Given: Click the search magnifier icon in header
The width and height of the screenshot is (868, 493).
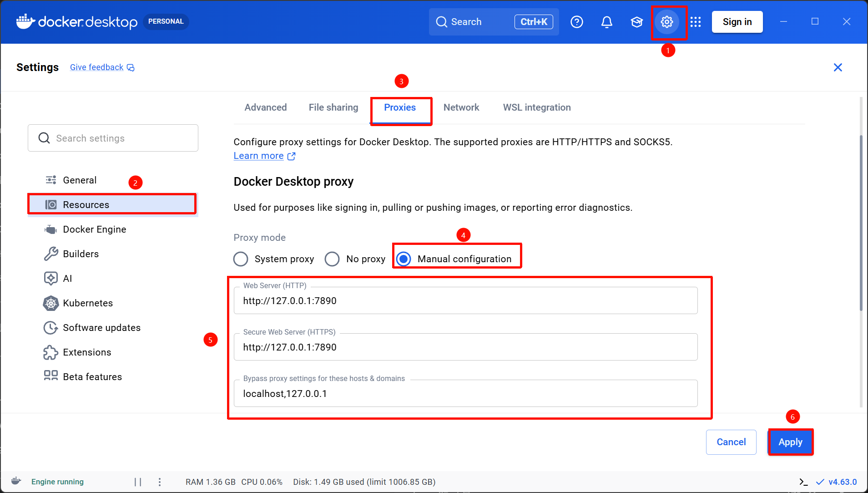Looking at the screenshot, I should click(x=442, y=22).
